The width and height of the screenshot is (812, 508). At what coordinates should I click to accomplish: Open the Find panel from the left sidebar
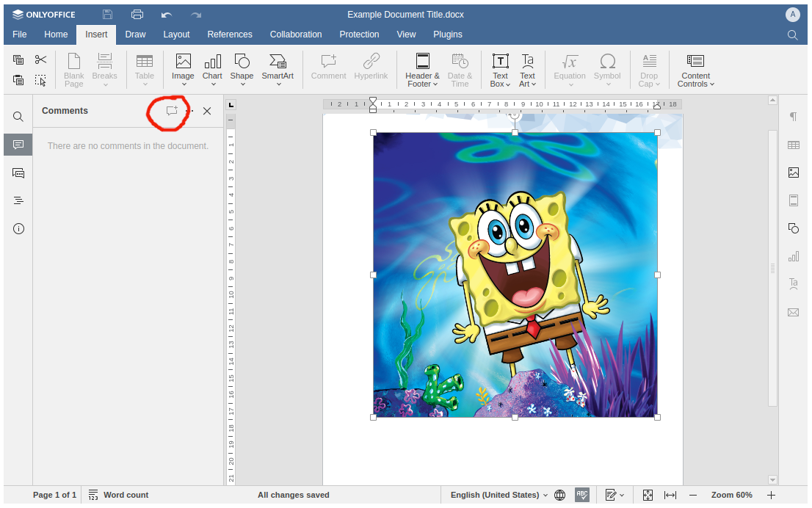pos(18,117)
